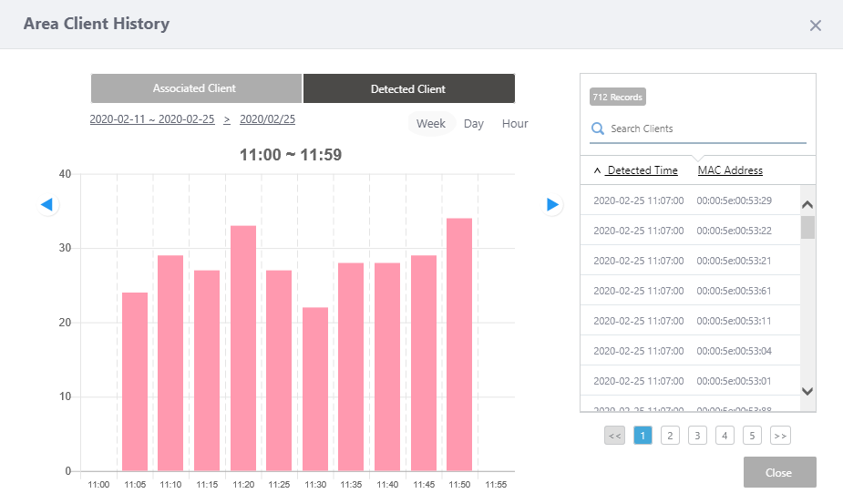The image size is (843, 504).
Task: Switch to Hour view
Action: [x=515, y=124]
